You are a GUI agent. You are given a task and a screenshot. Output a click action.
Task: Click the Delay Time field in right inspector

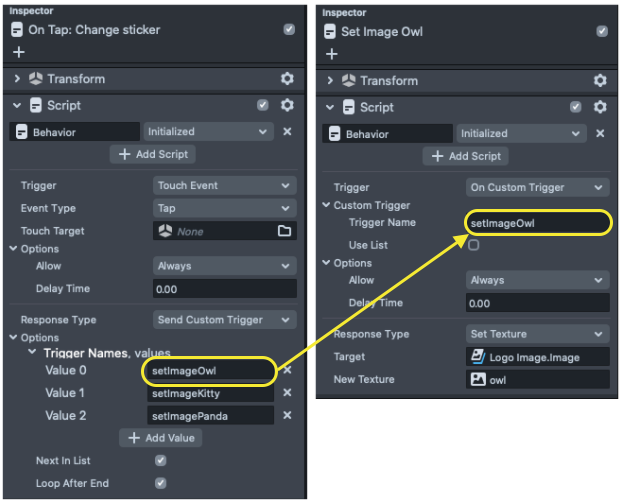coord(538,303)
